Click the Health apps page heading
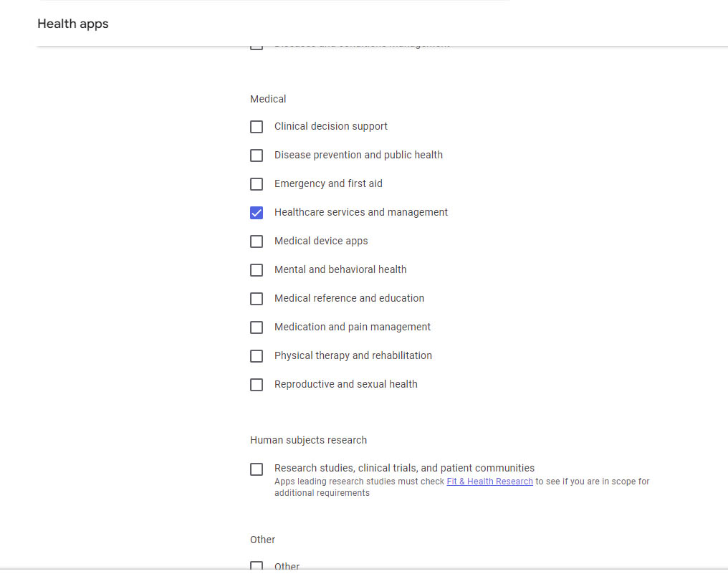The height and width of the screenshot is (584, 728). click(73, 24)
